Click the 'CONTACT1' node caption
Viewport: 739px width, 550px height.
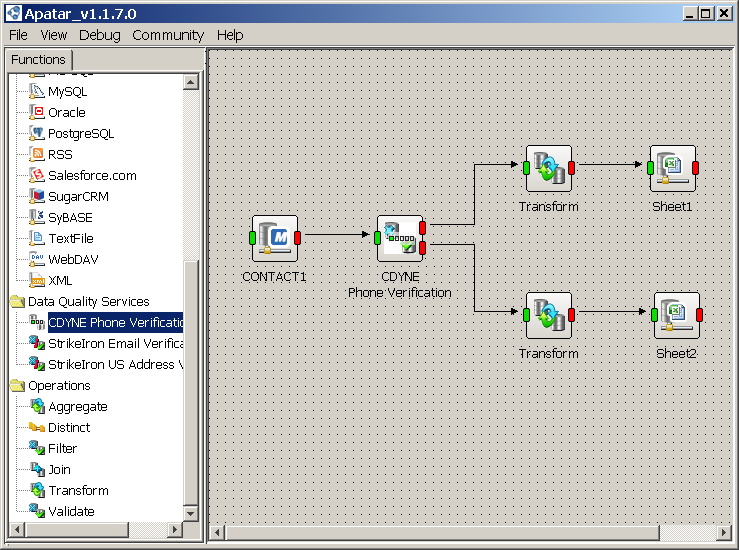[274, 277]
